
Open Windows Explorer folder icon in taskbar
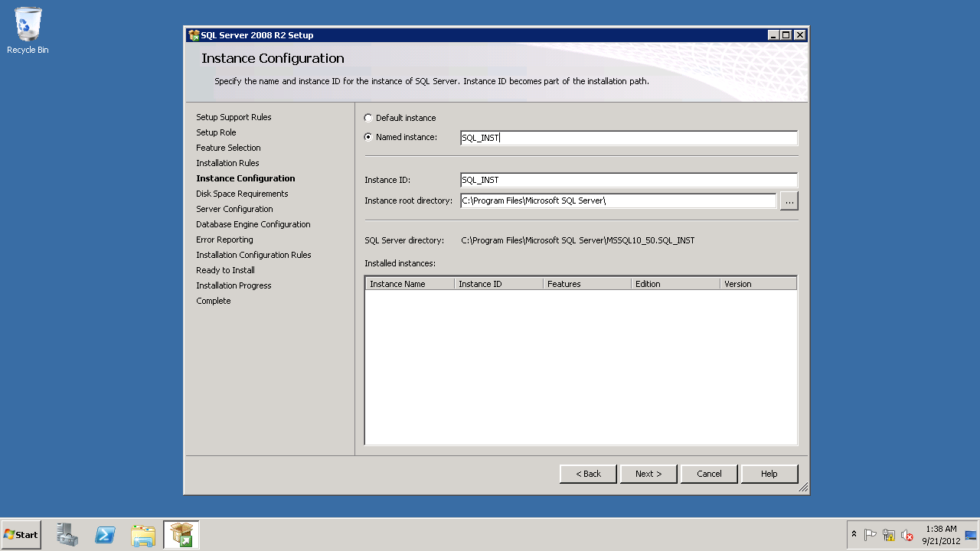click(143, 535)
